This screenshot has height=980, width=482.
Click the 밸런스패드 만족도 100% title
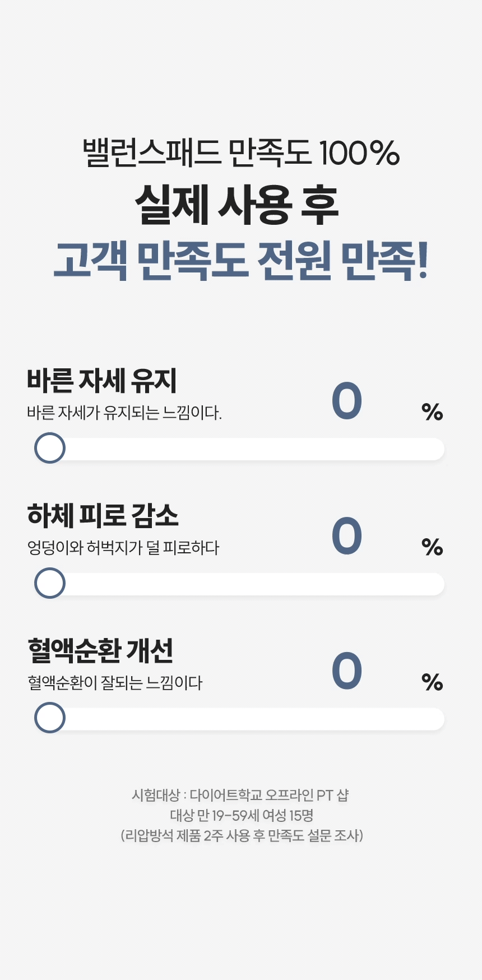coord(241,152)
